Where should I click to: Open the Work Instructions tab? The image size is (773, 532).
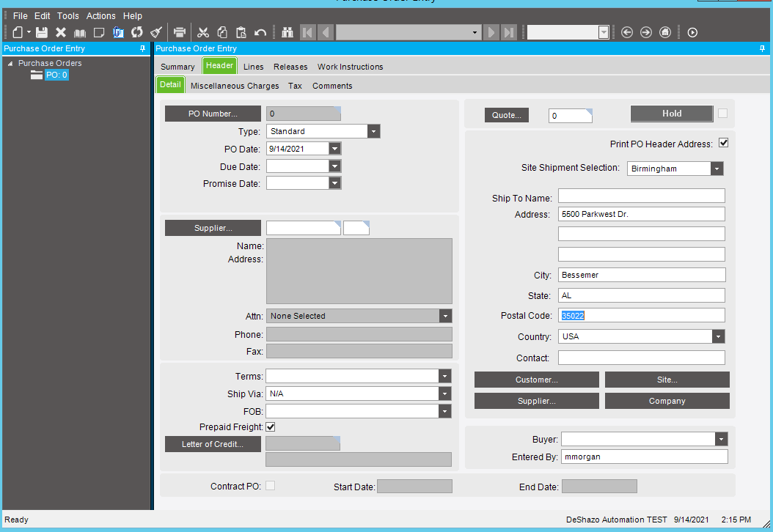pyautogui.click(x=350, y=67)
